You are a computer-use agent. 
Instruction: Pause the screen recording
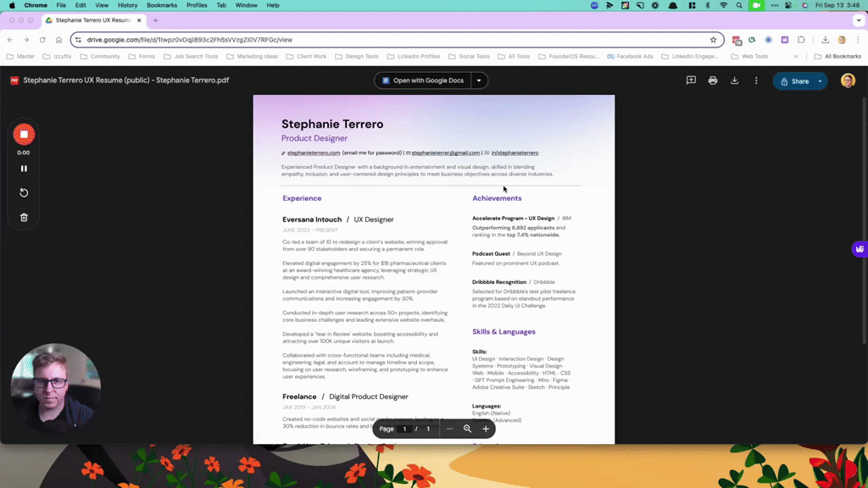point(24,168)
